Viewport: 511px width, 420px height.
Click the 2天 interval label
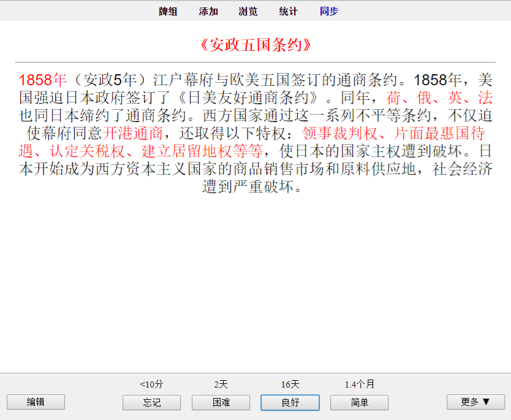pyautogui.click(x=221, y=384)
